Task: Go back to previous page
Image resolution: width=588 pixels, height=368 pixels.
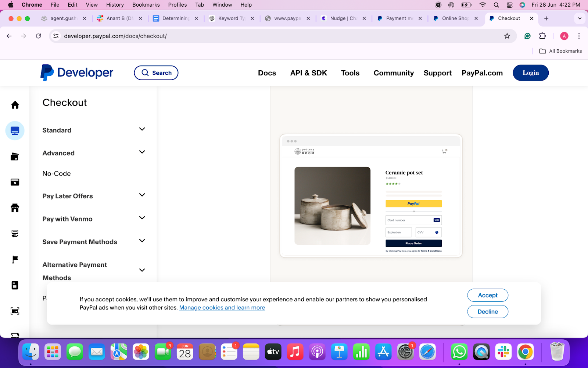Action: tap(9, 36)
